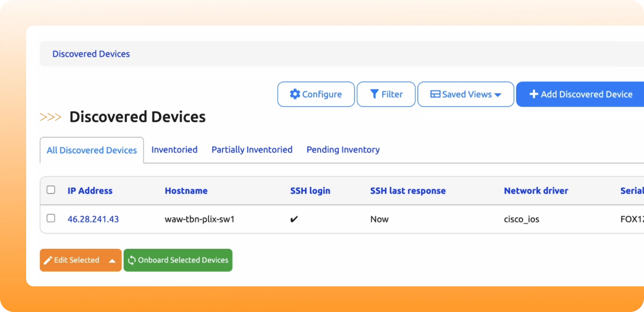Click the gear icon on Configure
This screenshot has height=312, width=644.
[x=295, y=94]
